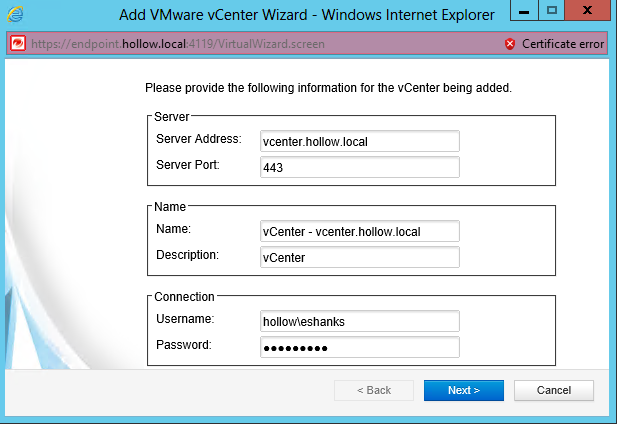Screen dimensions: 617x424
Task: Maximize the wizard window
Action: [550, 12]
